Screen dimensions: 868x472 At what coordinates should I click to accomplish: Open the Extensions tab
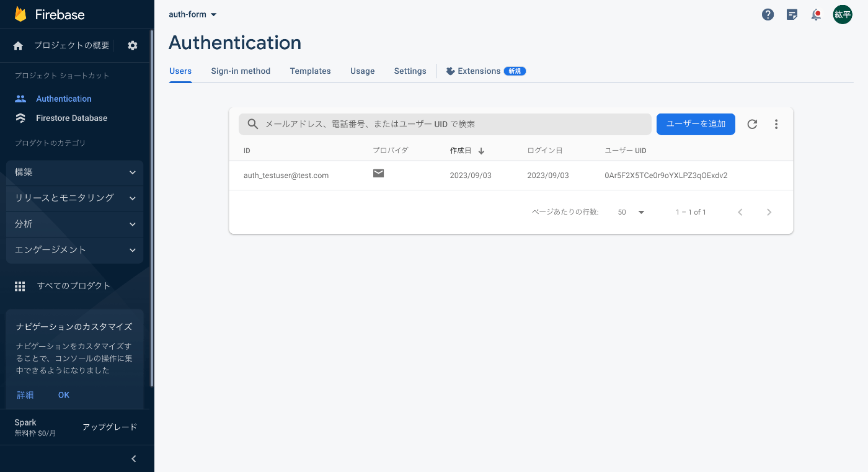[x=485, y=71]
